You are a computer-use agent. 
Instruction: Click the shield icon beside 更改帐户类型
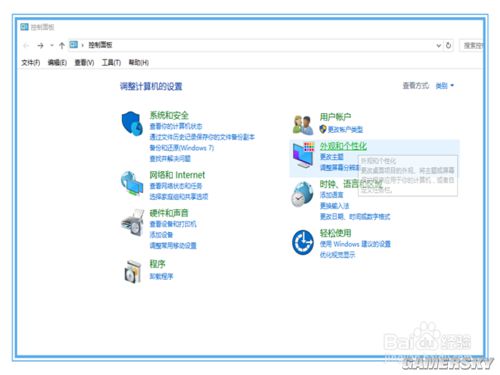[x=323, y=129]
